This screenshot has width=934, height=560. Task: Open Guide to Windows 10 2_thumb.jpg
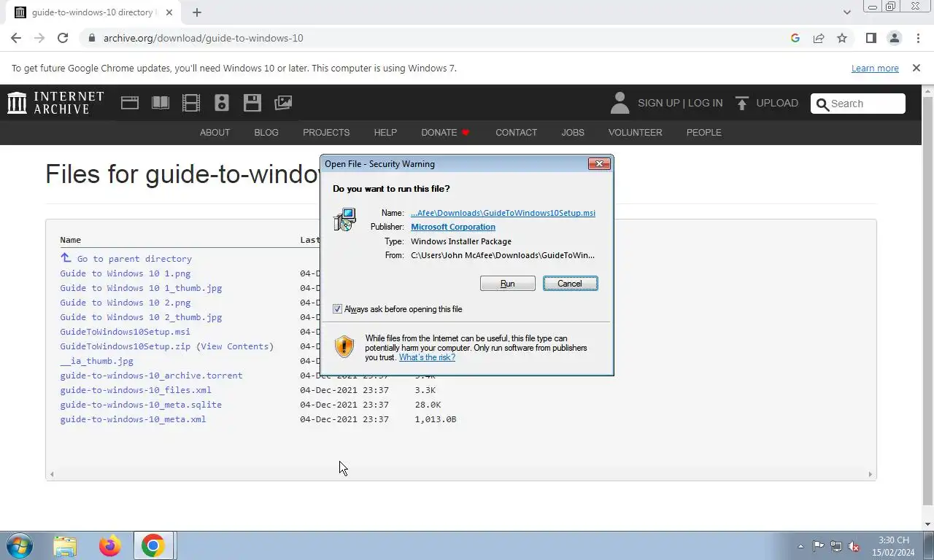(141, 317)
